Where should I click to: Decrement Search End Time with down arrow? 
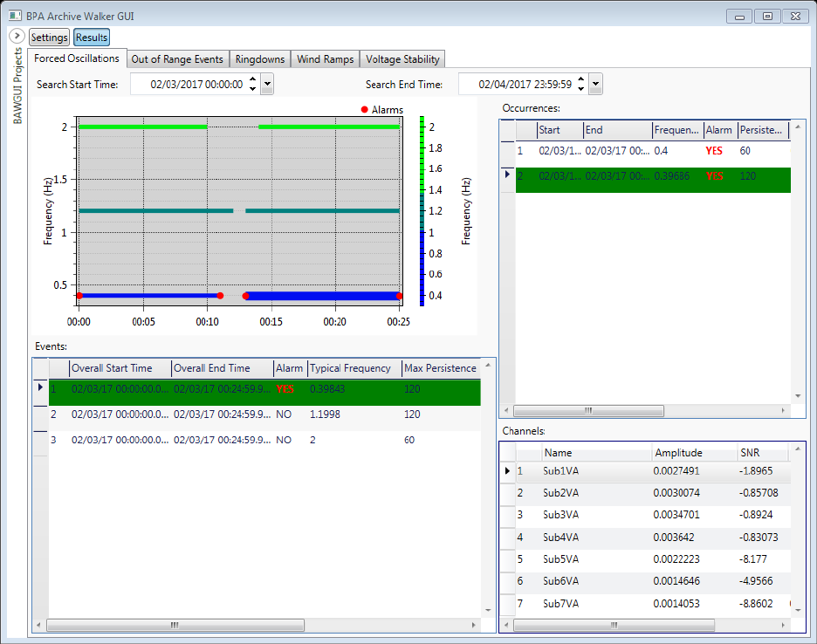tap(580, 89)
